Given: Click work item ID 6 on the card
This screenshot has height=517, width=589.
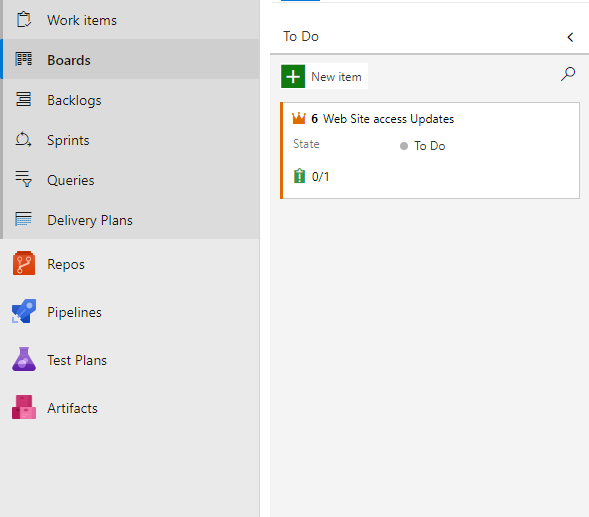Looking at the screenshot, I should 314,119.
